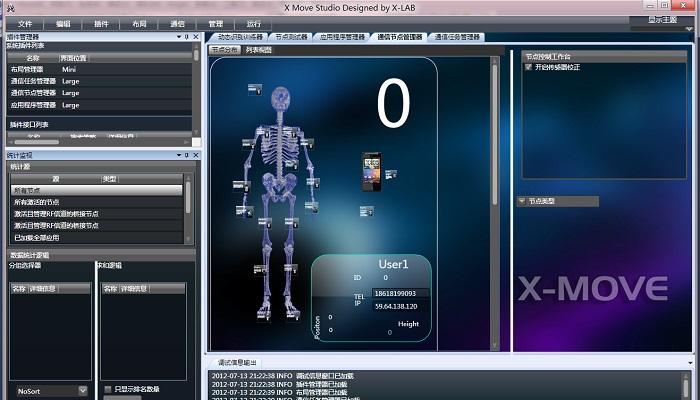Select the node marker on the right shin
700x400 pixels.
pyautogui.click(x=291, y=269)
